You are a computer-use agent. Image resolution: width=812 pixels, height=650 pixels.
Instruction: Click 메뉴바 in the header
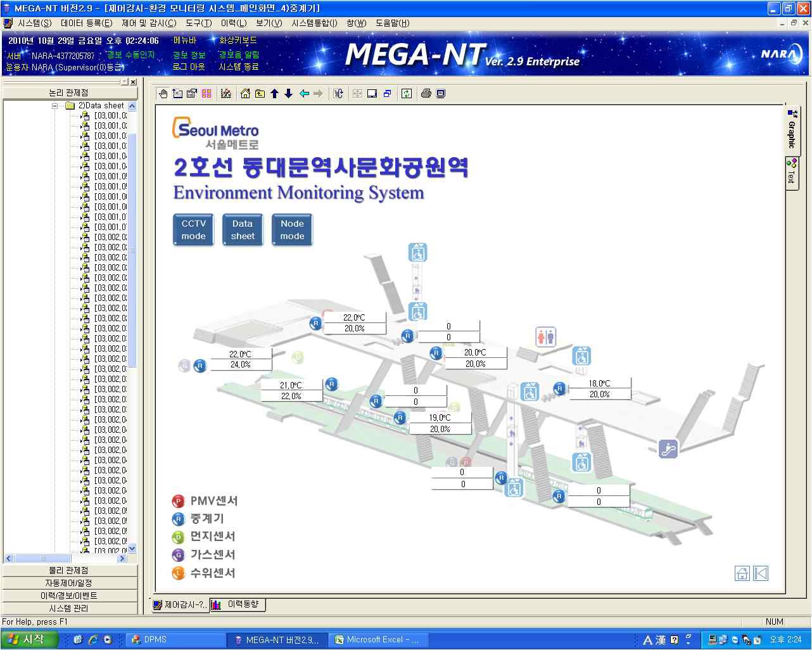pos(185,41)
